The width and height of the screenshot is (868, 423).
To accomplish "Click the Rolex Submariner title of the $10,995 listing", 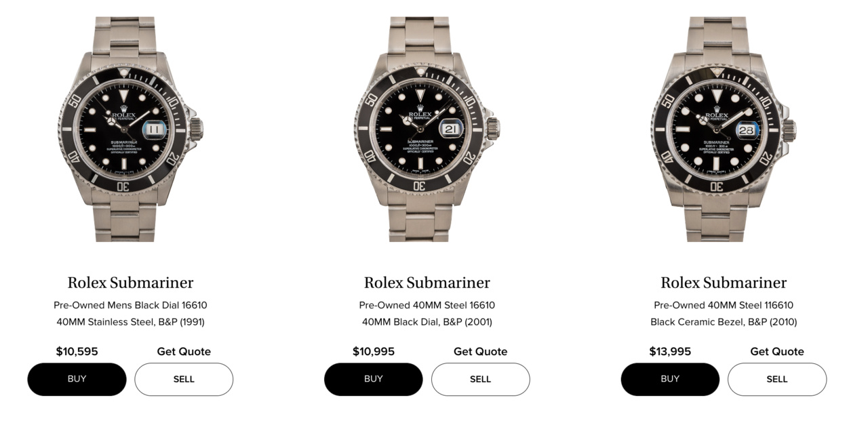I will [427, 283].
